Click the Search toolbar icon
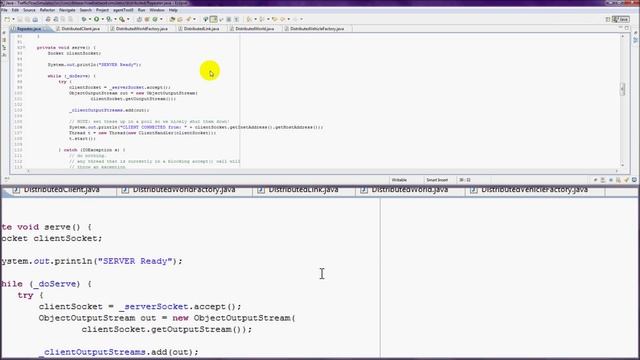640x360 pixels. pos(189,19)
